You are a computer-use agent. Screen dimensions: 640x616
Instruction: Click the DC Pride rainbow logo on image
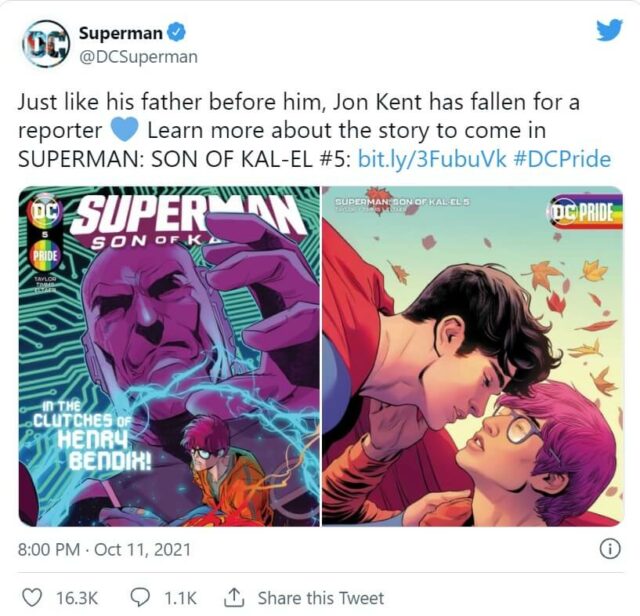pos(582,214)
